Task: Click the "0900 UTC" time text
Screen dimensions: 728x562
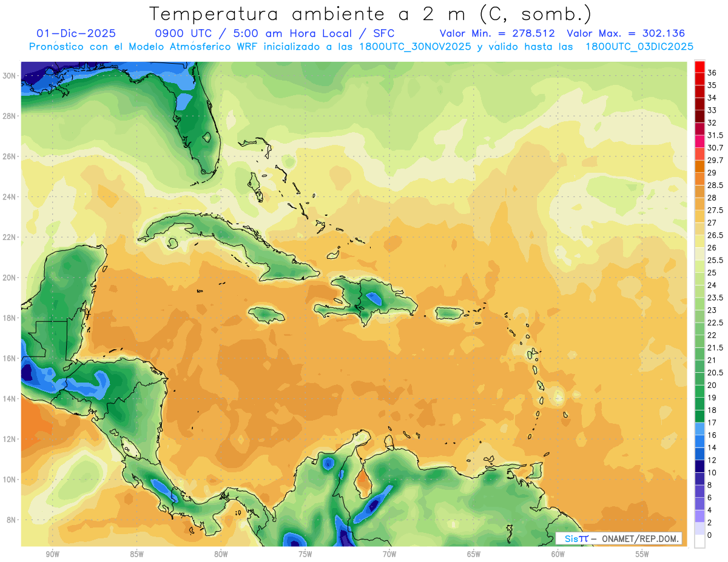Action: coord(184,33)
